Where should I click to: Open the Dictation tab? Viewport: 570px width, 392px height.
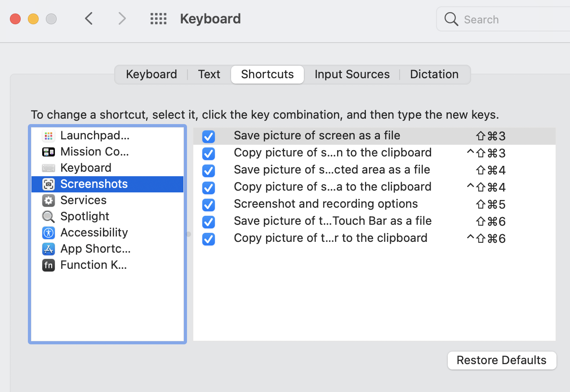tap(434, 74)
